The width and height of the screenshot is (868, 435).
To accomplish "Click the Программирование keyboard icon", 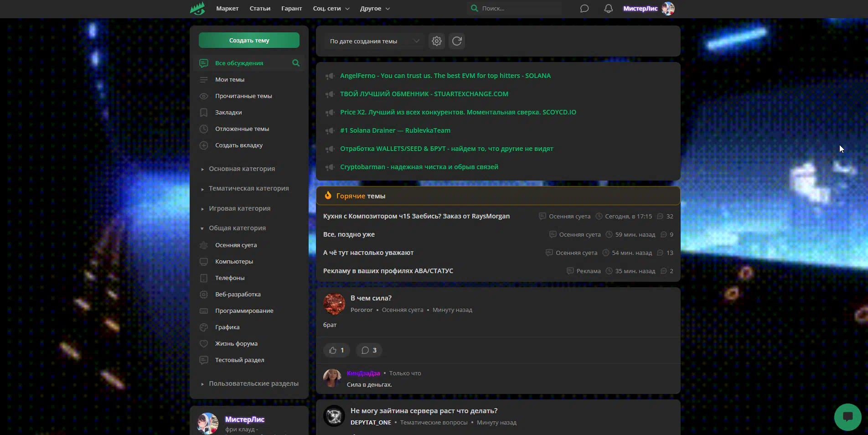I will point(204,311).
